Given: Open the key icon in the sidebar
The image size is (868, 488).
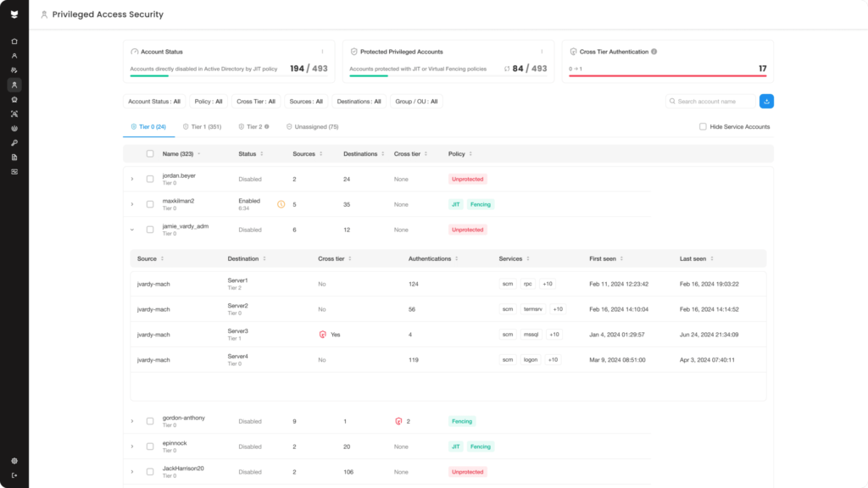Looking at the screenshot, I should [14, 142].
